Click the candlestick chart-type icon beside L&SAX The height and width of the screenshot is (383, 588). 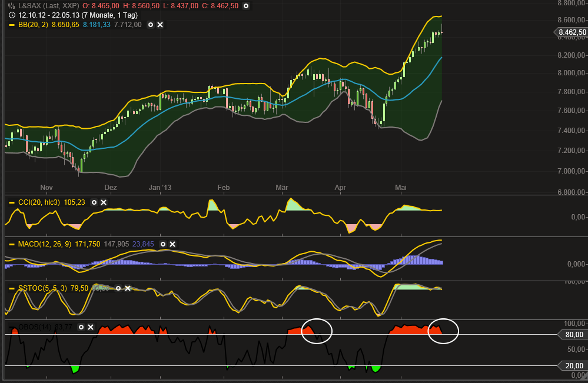click(x=12, y=6)
